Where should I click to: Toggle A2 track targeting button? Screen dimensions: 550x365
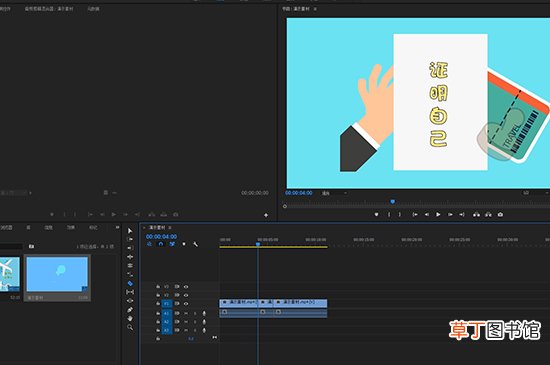coord(167,322)
